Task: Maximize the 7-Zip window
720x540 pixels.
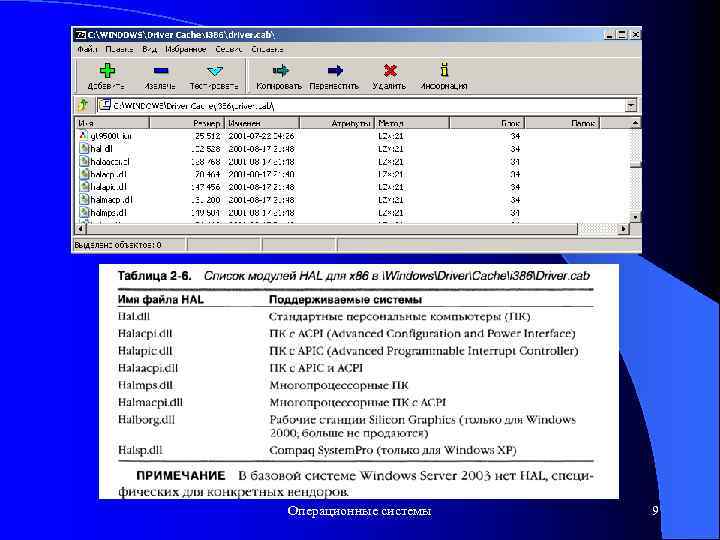Action: tap(622, 35)
